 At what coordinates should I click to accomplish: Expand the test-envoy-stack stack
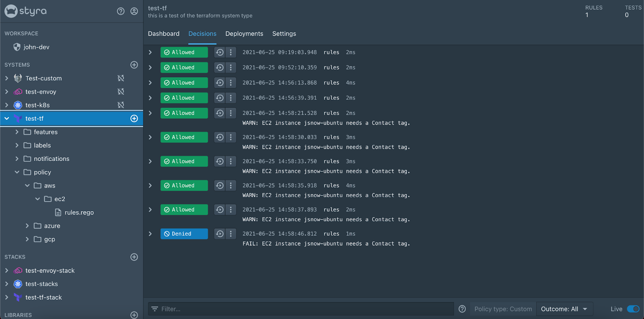click(7, 270)
